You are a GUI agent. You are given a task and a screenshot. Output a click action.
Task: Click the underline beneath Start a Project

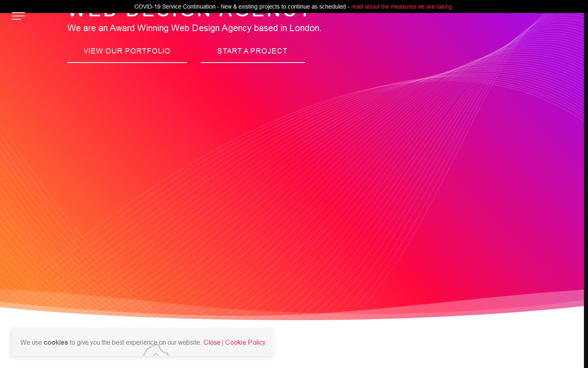pos(253,63)
